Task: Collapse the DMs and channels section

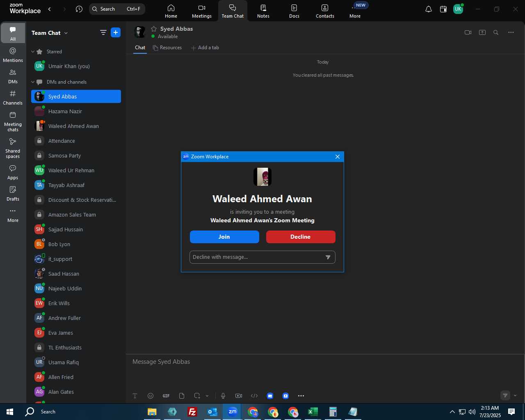Action: (33, 82)
